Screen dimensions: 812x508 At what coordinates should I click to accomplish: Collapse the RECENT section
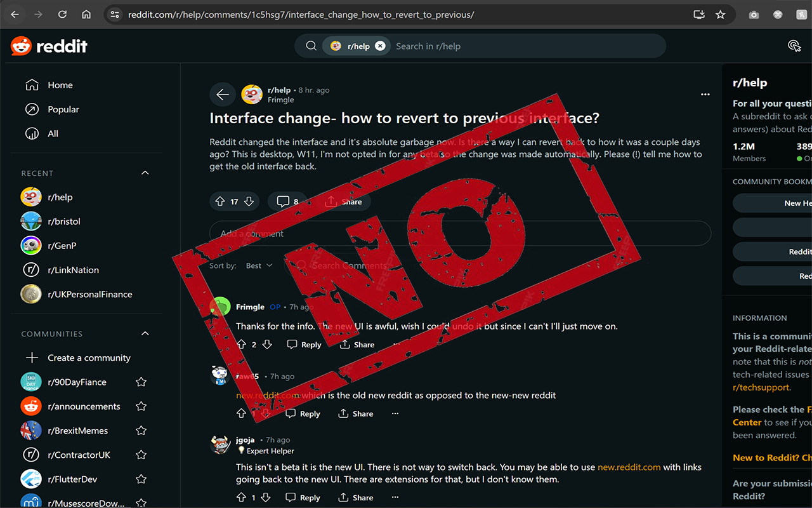click(x=145, y=172)
